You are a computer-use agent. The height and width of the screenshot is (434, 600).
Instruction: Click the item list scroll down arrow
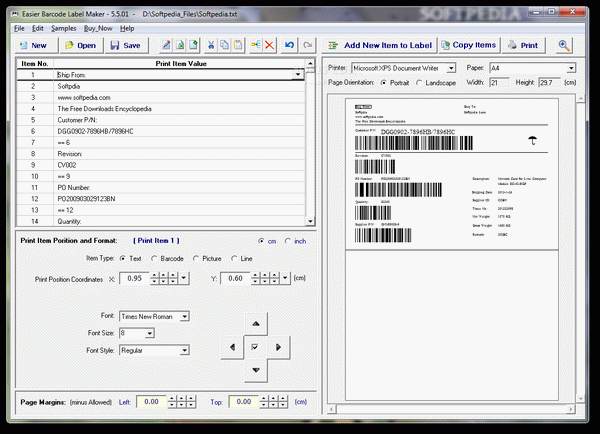pos(310,221)
